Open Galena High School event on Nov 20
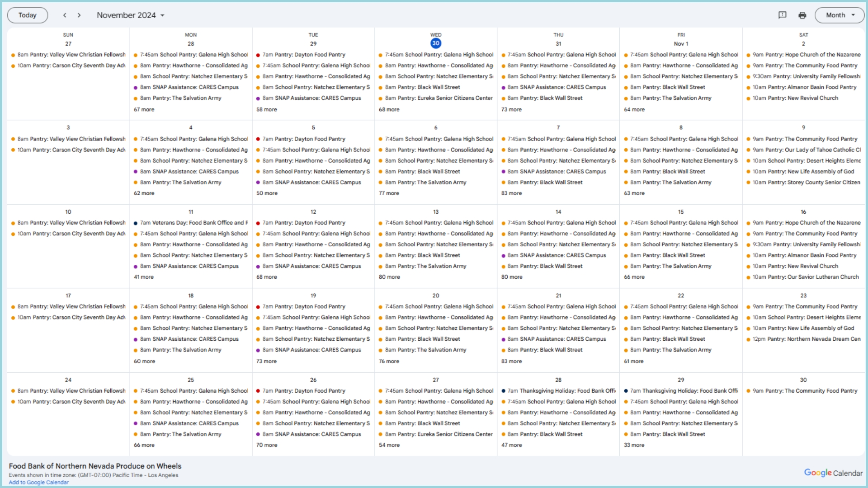 436,306
